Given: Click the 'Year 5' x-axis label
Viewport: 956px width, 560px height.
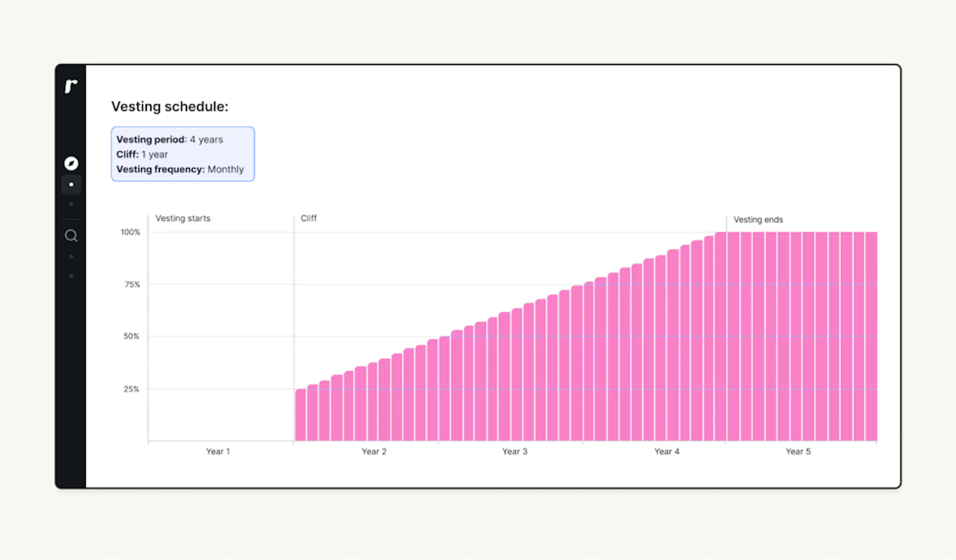Looking at the screenshot, I should coord(798,452).
